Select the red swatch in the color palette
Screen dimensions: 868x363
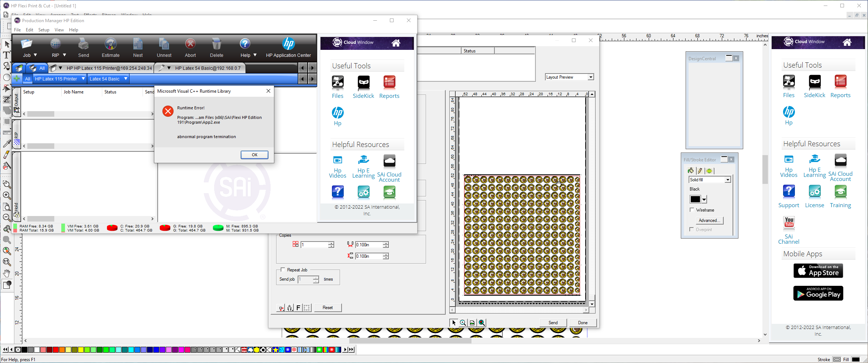coord(56,350)
